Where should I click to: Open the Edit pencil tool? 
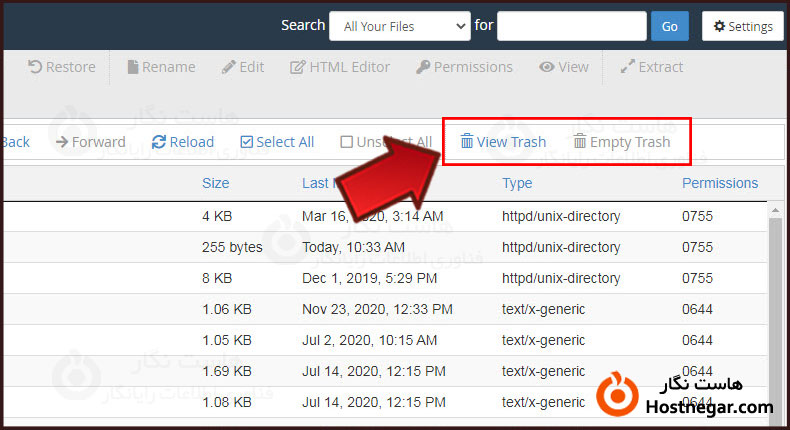click(x=229, y=67)
